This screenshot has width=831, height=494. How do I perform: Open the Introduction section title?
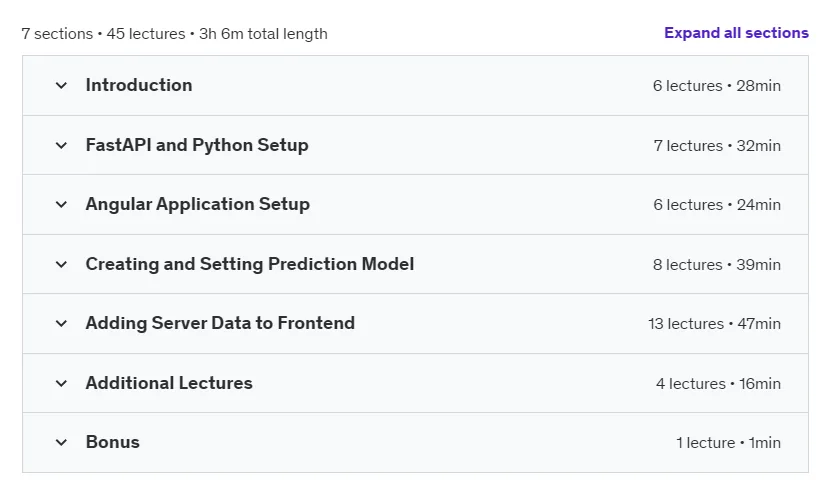139,85
